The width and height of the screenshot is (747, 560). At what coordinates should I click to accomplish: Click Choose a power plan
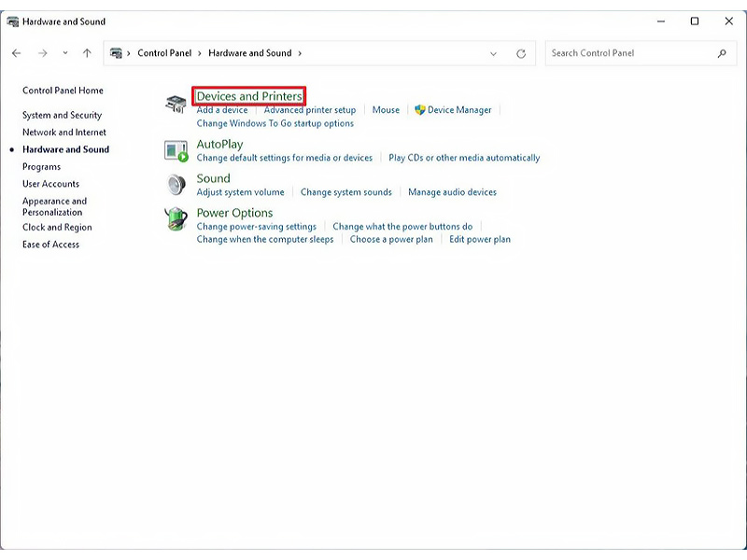(391, 239)
